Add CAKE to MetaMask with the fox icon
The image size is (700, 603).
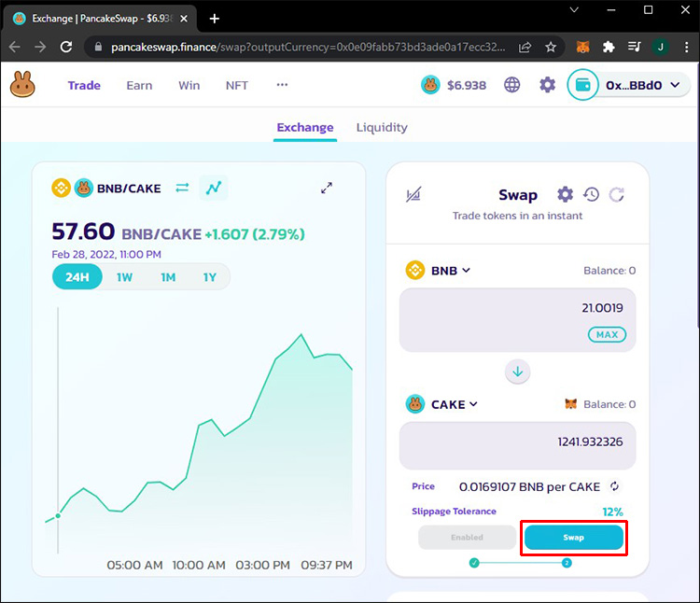pyautogui.click(x=570, y=404)
